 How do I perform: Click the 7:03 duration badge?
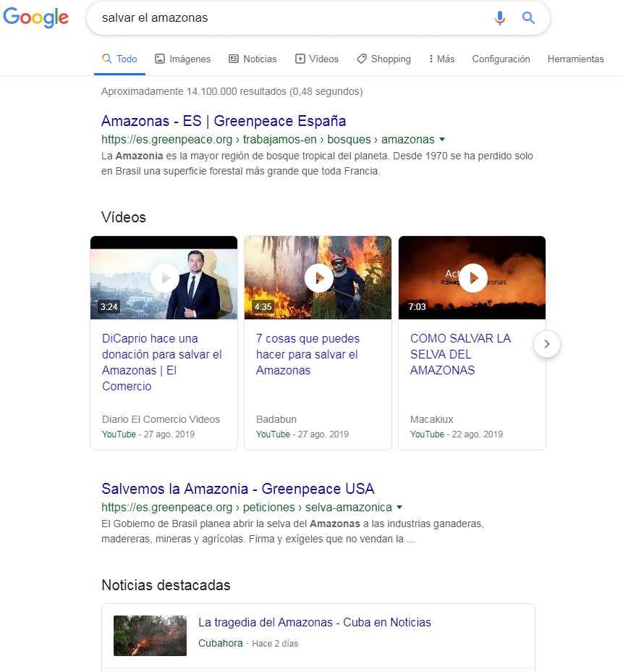(x=417, y=306)
